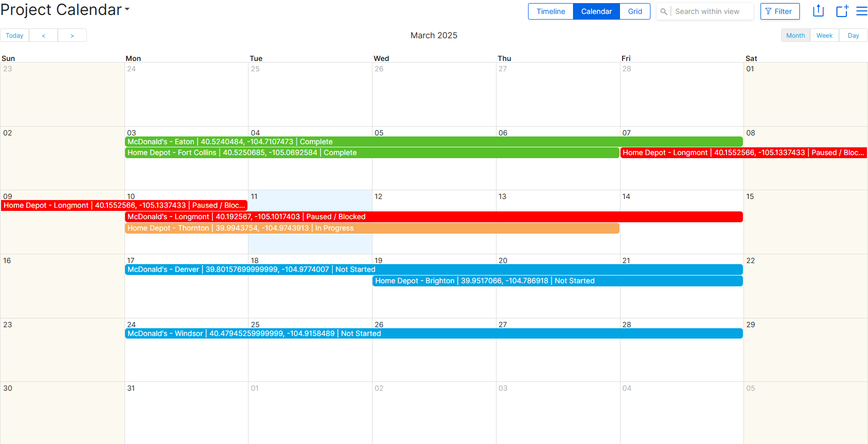Select Week range view

[825, 36]
